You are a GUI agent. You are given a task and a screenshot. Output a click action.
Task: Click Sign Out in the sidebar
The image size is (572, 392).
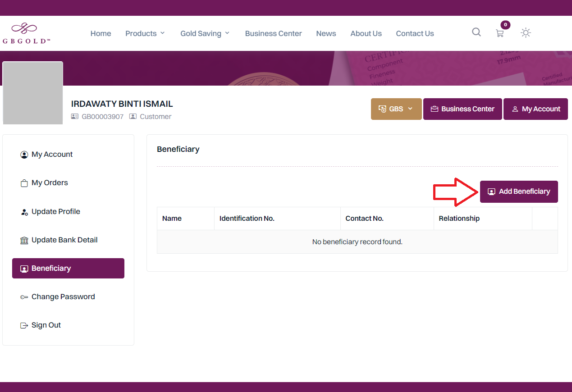[x=46, y=325]
